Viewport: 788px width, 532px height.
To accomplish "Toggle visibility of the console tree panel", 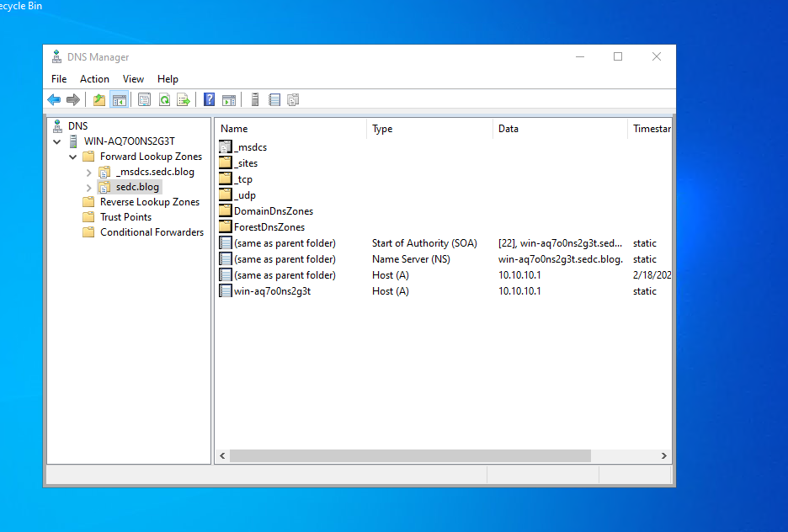I will coord(118,99).
